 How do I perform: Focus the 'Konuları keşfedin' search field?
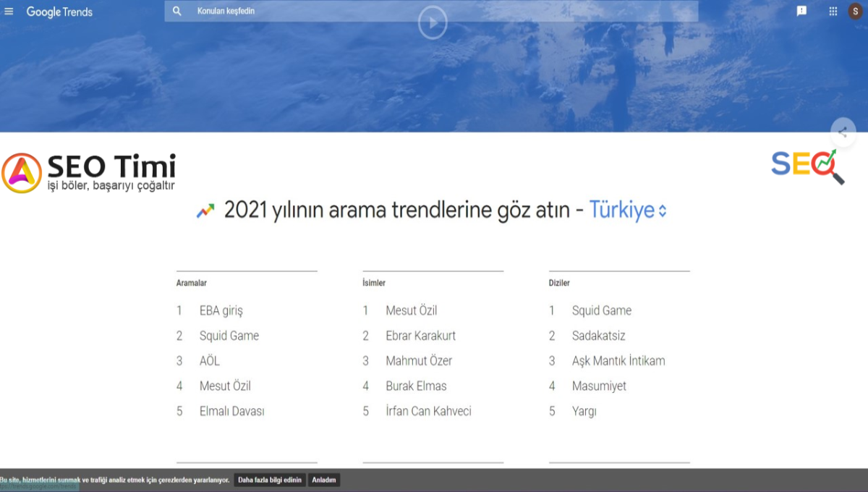431,12
